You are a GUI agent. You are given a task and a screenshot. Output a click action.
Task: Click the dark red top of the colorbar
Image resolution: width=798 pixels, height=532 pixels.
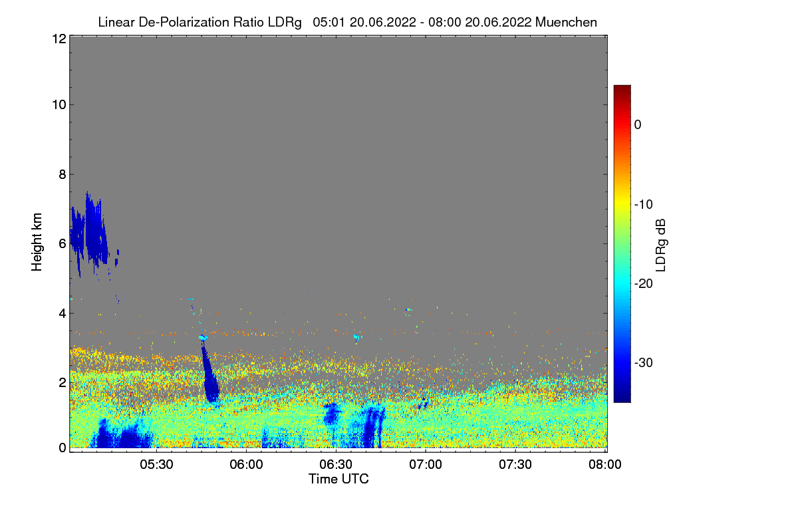(x=622, y=90)
